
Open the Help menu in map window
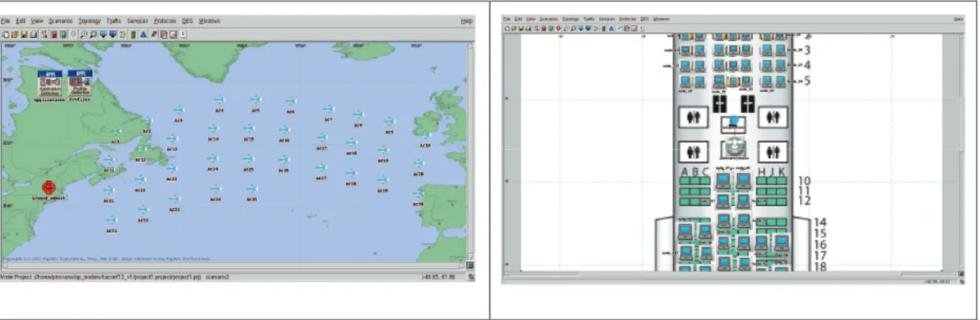(x=466, y=21)
